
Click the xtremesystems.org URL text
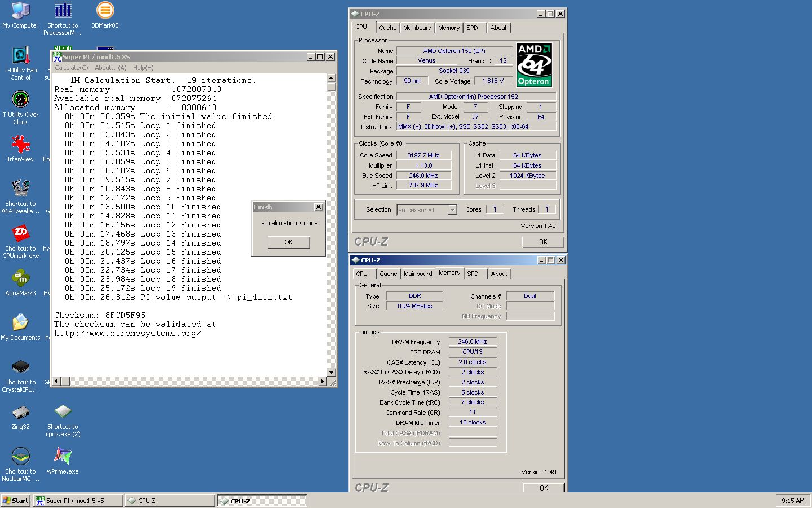(x=127, y=334)
